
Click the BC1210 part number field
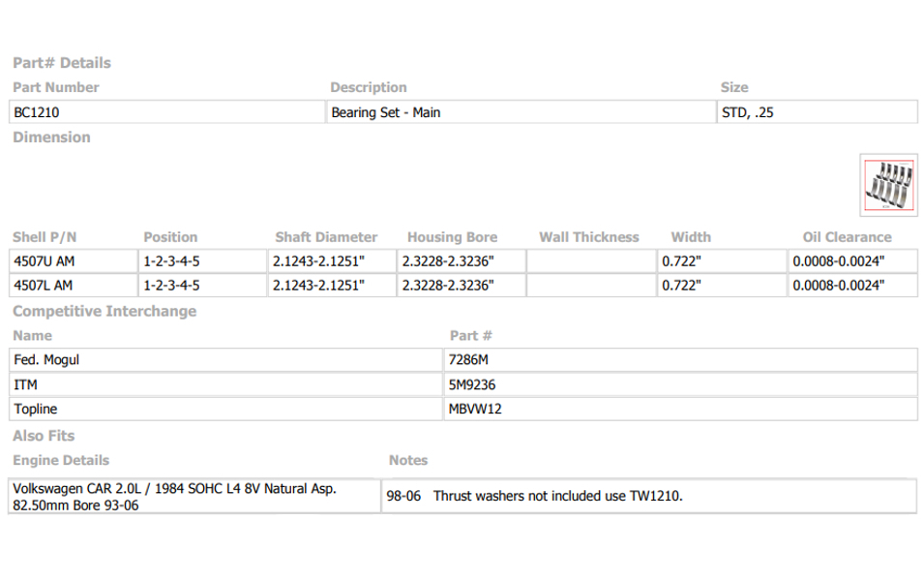pos(167,112)
